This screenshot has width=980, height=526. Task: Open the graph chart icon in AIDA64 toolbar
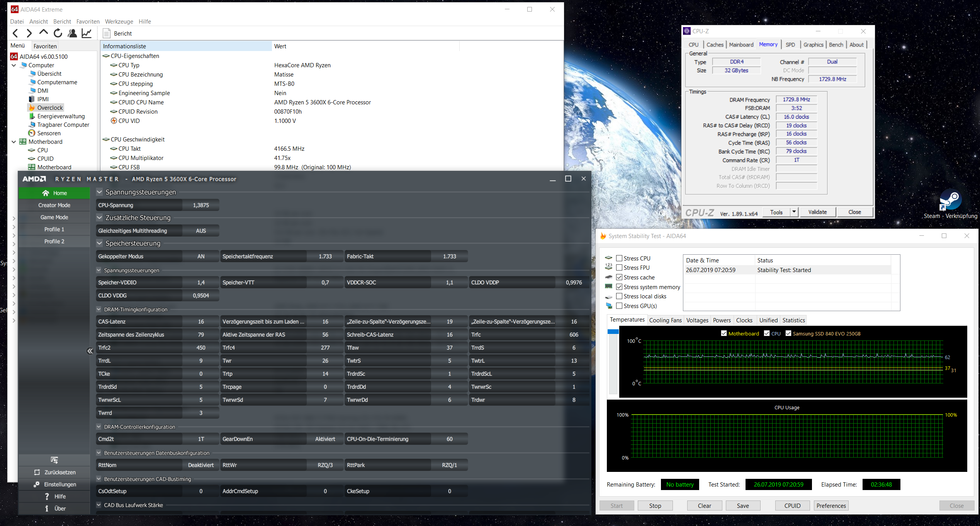click(x=87, y=33)
